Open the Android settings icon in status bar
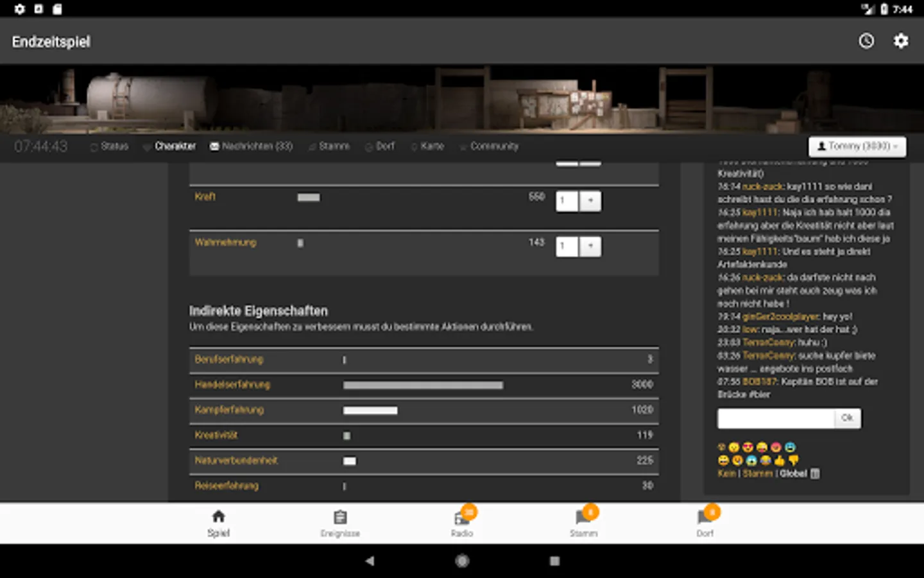 pyautogui.click(x=19, y=9)
